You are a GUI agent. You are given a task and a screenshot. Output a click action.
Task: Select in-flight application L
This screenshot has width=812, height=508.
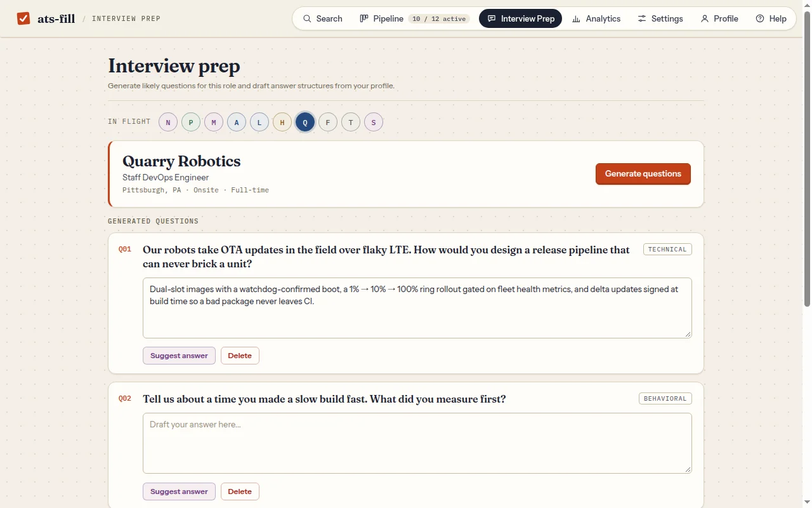[x=259, y=122]
